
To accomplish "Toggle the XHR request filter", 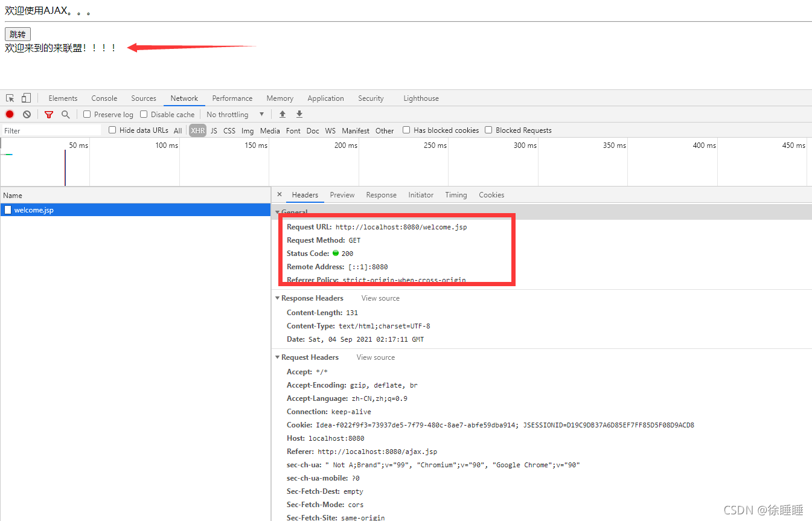I will (x=197, y=130).
